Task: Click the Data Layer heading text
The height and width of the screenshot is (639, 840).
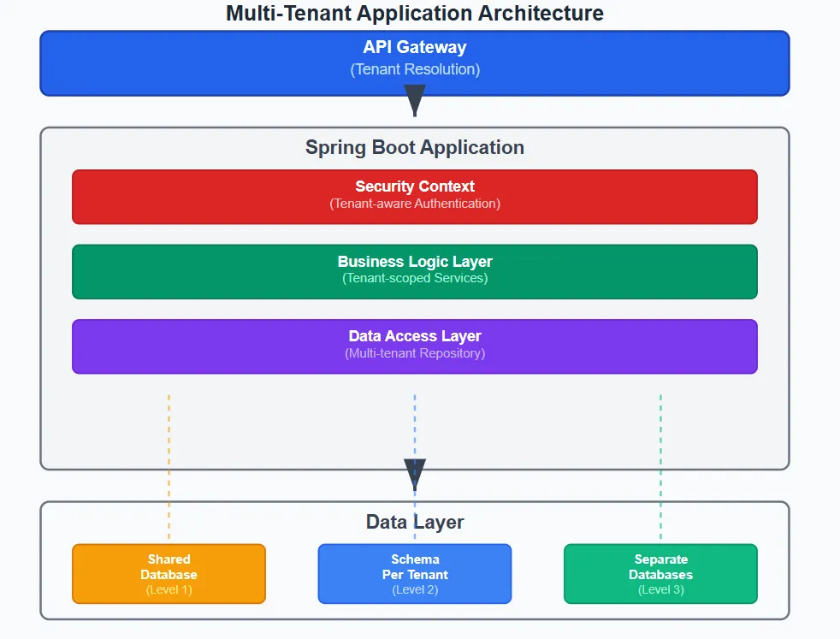Action: click(414, 522)
